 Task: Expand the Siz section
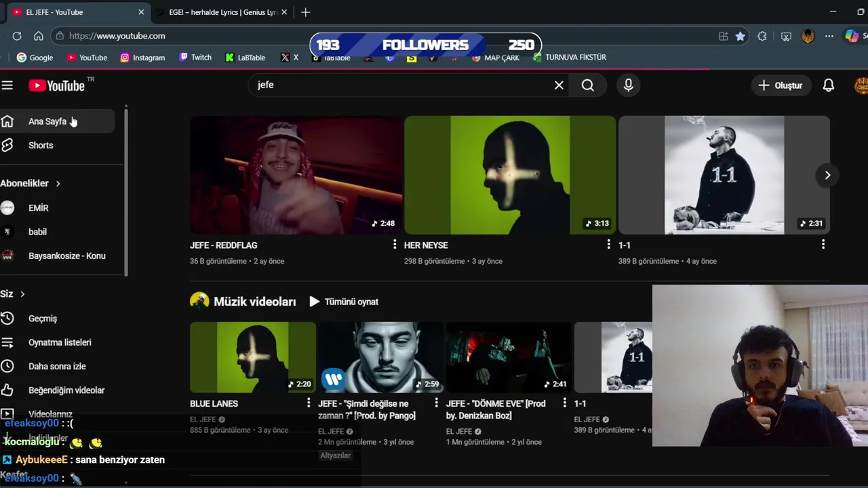coord(13,293)
